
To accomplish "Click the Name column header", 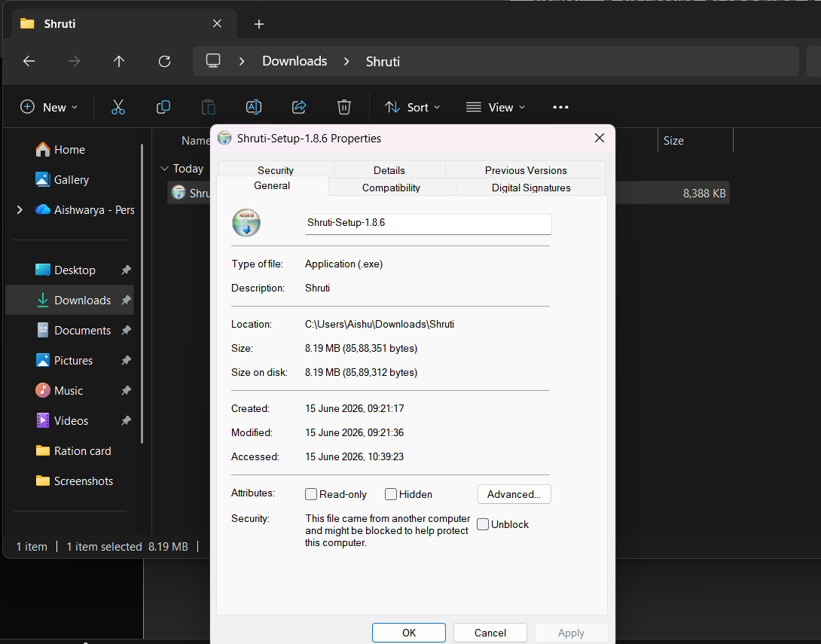I will [196, 141].
